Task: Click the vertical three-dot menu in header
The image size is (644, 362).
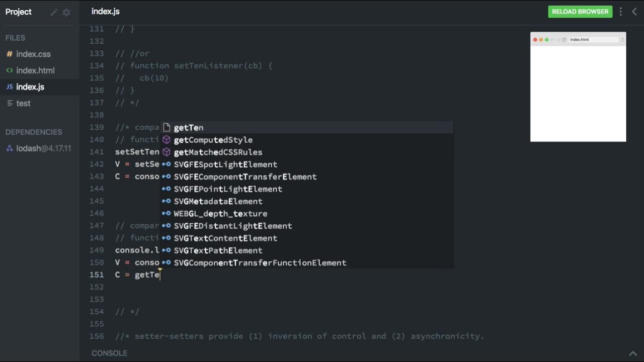Action: coord(621,12)
